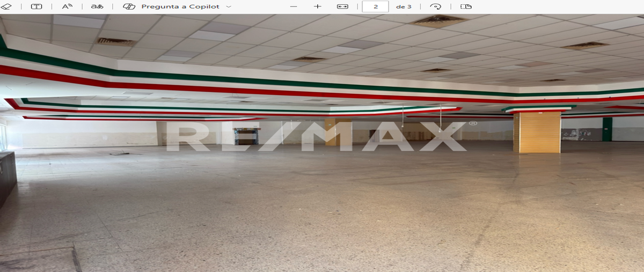Expand the chevron beside Pregunta a Copilot
Viewport: 644px width, 272px height.
point(229,6)
